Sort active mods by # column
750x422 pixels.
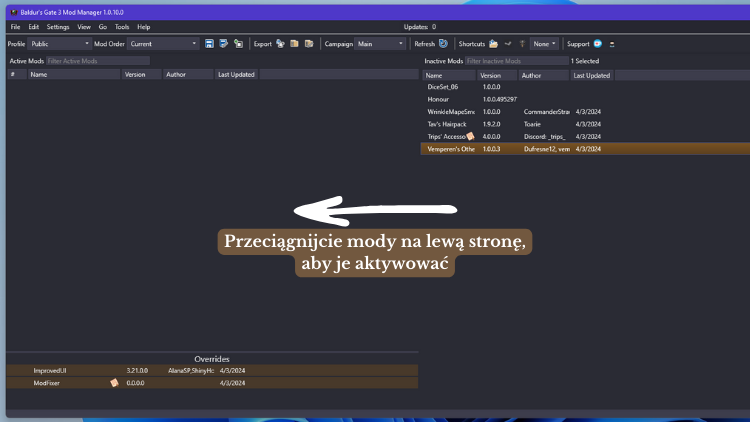pos(17,74)
